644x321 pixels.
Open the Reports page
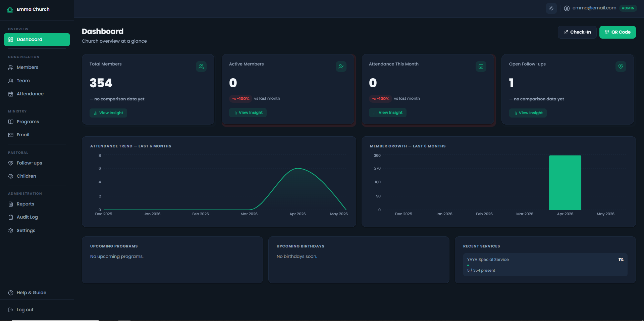click(37, 204)
